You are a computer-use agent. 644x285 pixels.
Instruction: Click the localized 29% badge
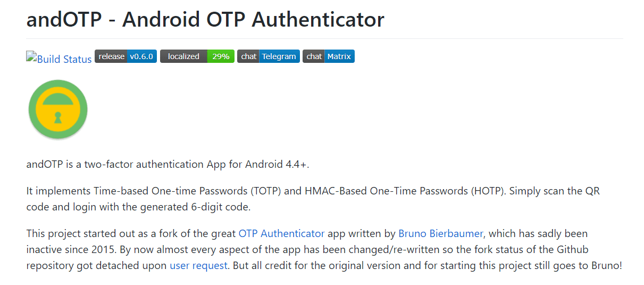(197, 56)
